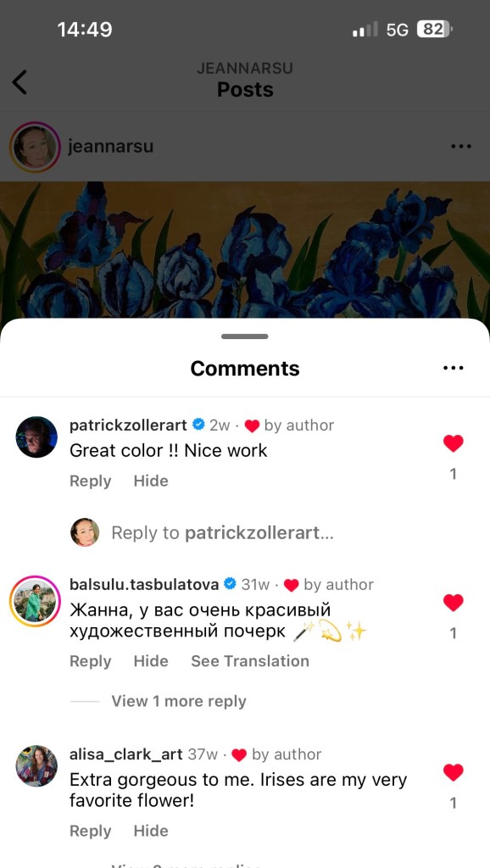Image resolution: width=490 pixels, height=868 pixels.
Task: Reply to patrickzollerart's comment
Action: click(90, 481)
